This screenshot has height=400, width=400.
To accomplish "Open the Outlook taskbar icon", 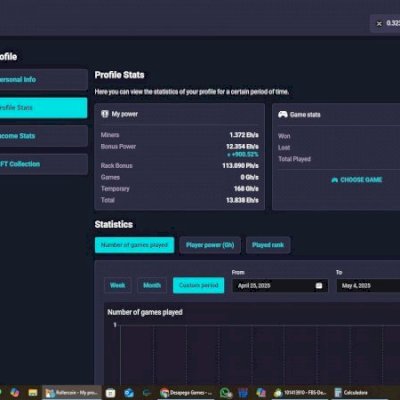I will tap(129, 393).
